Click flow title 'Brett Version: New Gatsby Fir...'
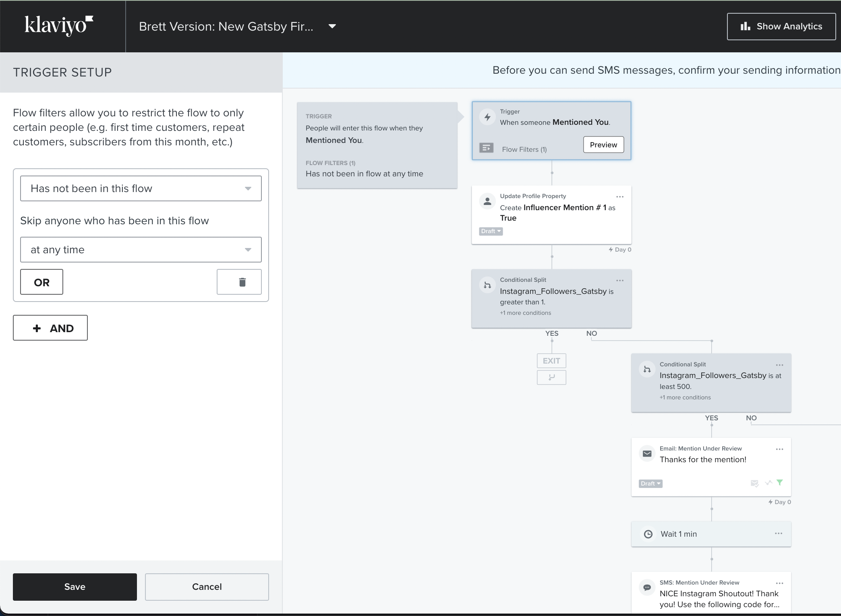Viewport: 841px width, 616px height. tap(226, 27)
